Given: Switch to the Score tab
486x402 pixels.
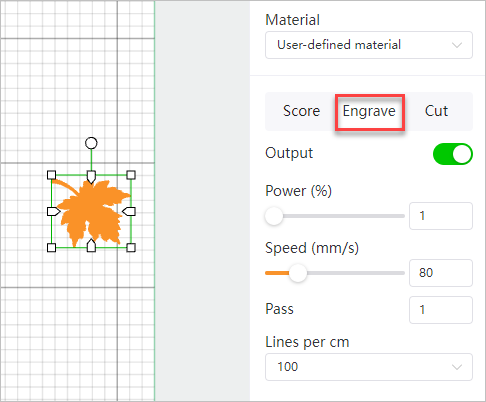Looking at the screenshot, I should (301, 111).
